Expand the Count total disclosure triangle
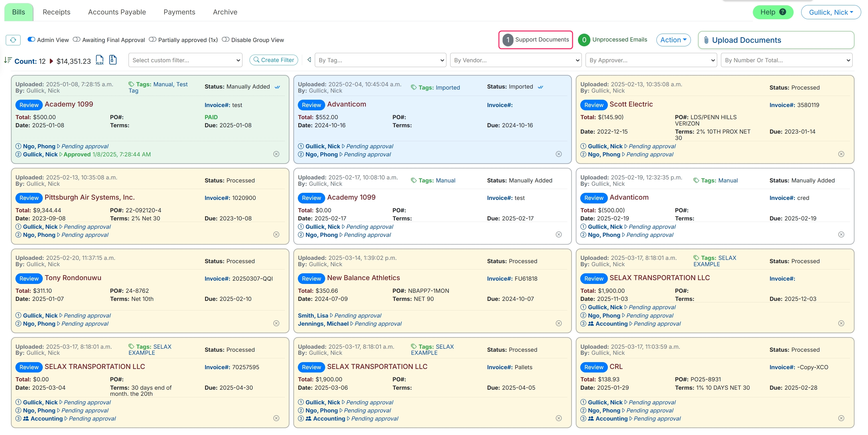 point(51,61)
